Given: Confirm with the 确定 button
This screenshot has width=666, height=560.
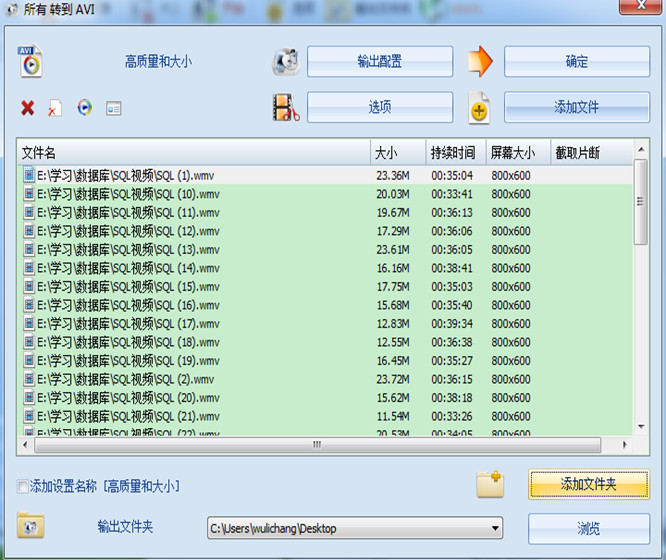Looking at the screenshot, I should click(x=577, y=62).
